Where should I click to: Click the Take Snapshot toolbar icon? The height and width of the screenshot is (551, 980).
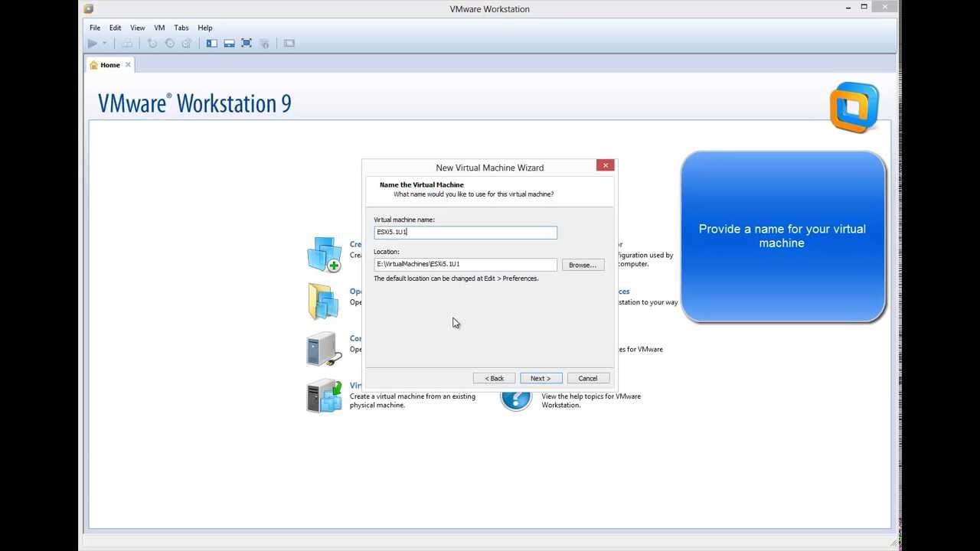153,43
